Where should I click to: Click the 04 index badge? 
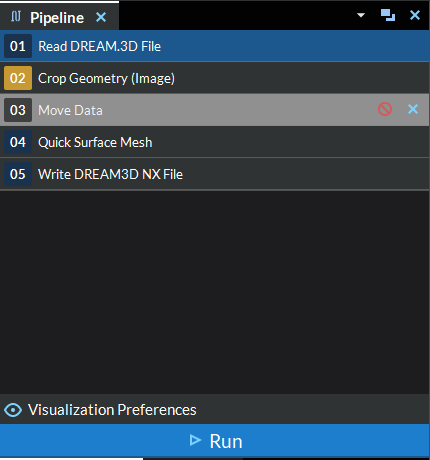[18, 142]
